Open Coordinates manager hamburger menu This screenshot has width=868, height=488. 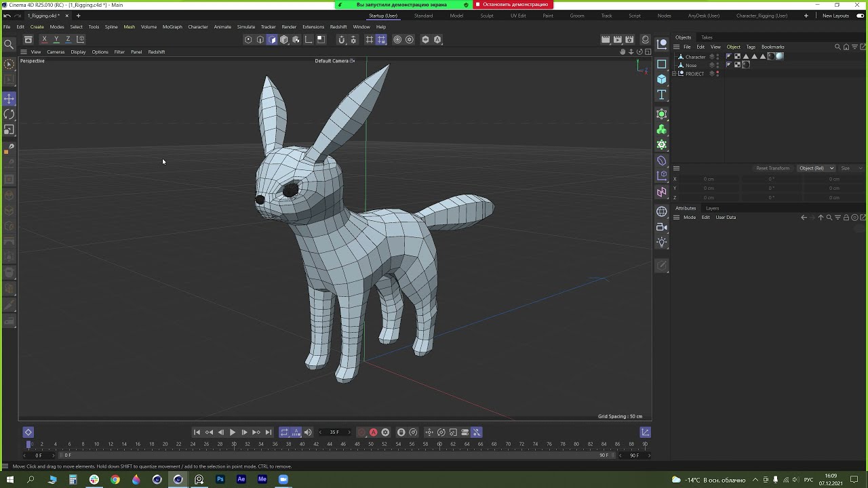(676, 168)
